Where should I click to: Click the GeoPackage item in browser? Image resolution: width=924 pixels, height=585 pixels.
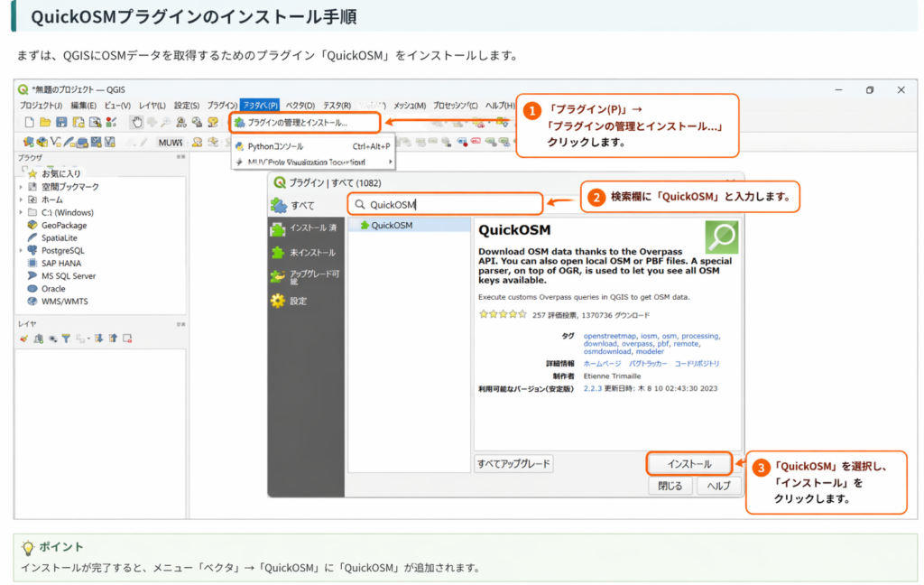(63, 225)
